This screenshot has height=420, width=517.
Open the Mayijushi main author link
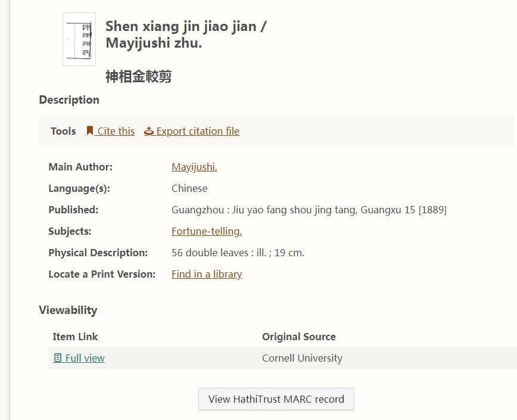pyautogui.click(x=194, y=167)
